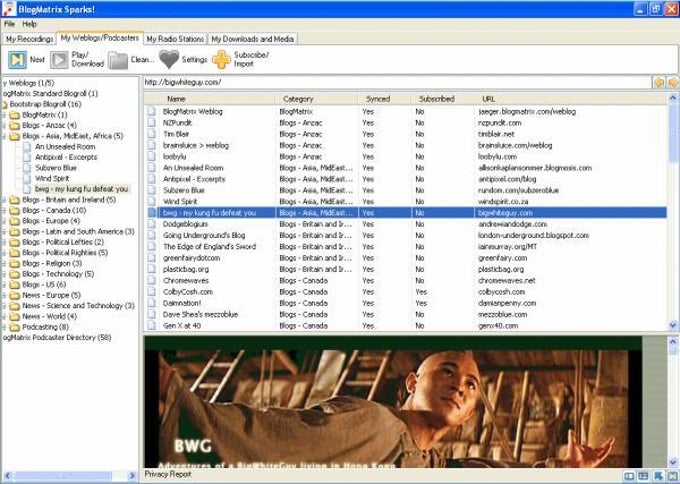680x484 pixels.
Task: Select the Going Underground's Blog row
Action: coord(405,235)
